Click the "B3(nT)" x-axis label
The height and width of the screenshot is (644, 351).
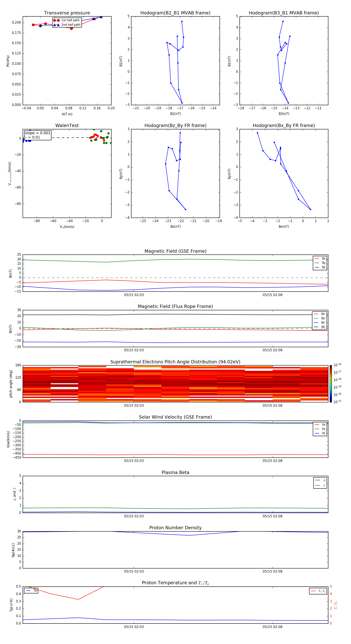point(284,114)
